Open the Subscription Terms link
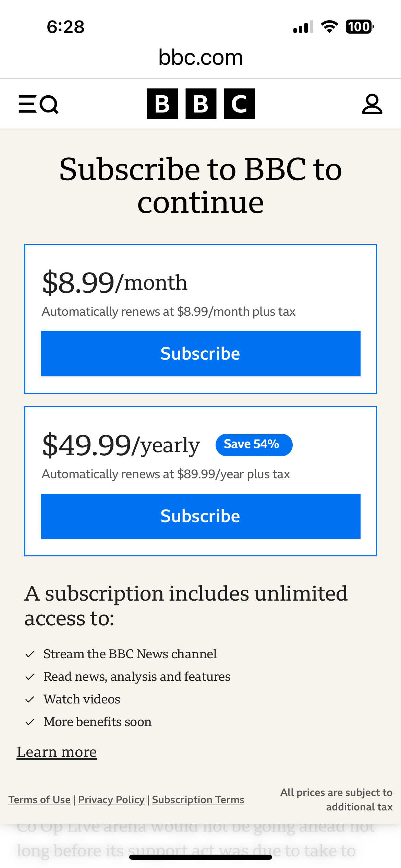 click(198, 800)
